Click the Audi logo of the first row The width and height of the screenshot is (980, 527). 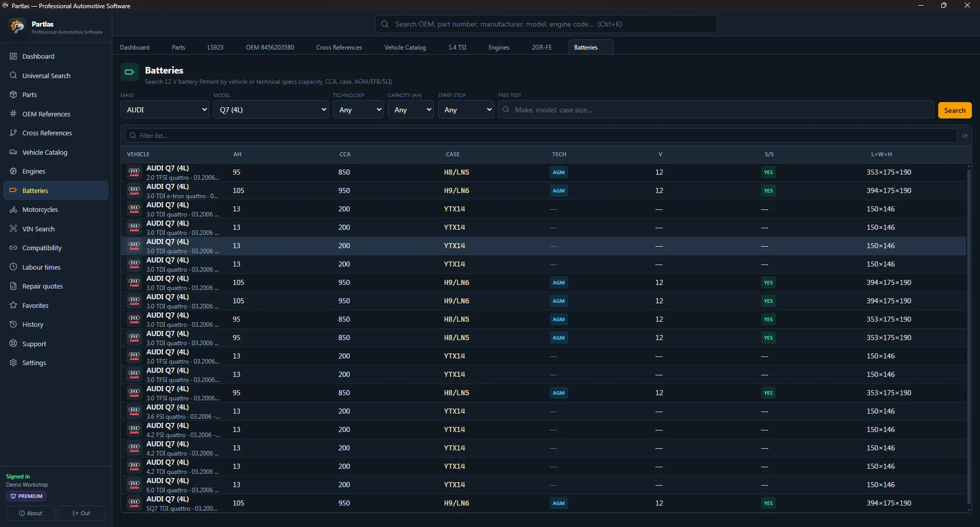(x=134, y=173)
